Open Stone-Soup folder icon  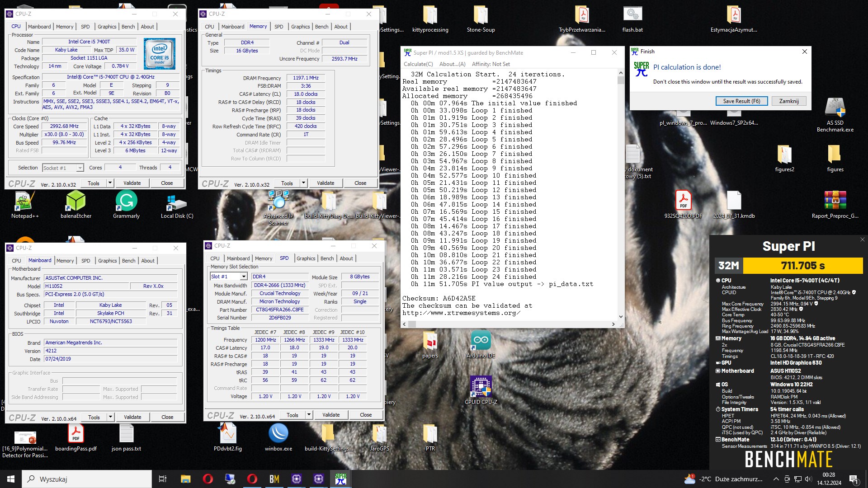[481, 19]
